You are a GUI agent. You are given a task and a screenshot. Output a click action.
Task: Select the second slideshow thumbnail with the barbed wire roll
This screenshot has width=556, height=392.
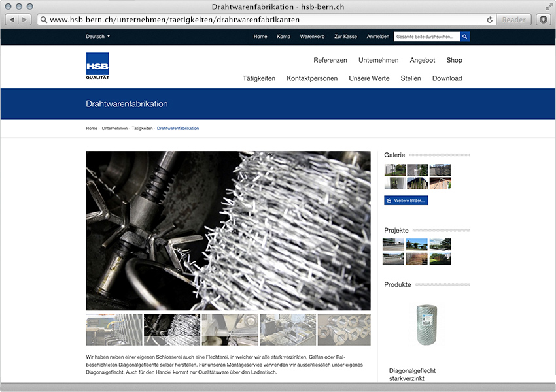(172, 329)
